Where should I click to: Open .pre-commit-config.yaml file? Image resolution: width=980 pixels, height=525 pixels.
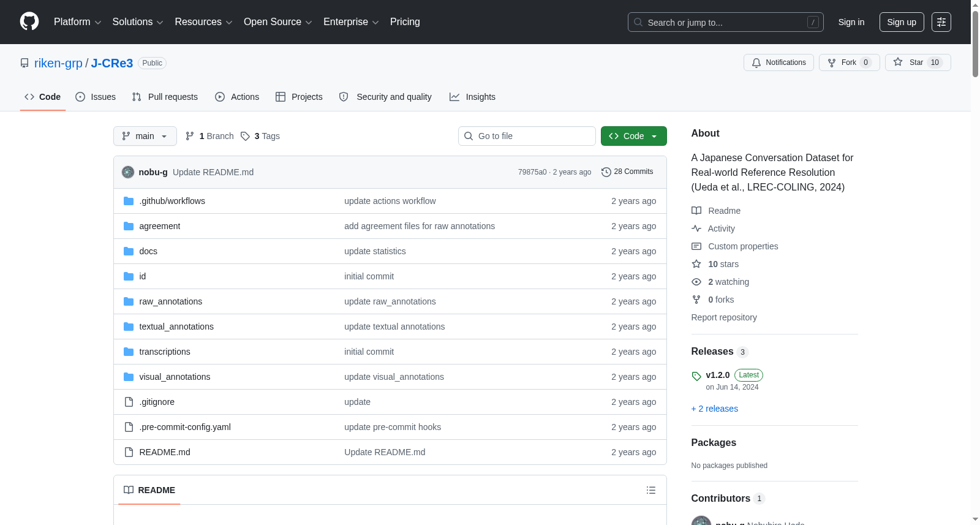(x=185, y=427)
